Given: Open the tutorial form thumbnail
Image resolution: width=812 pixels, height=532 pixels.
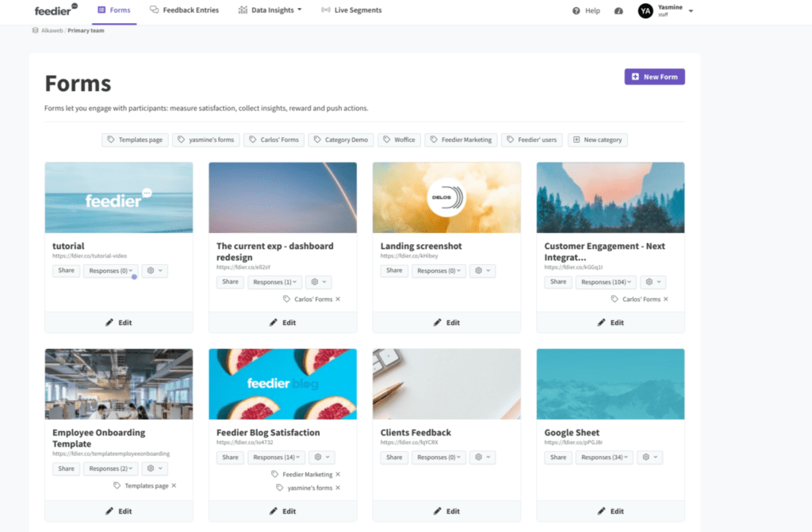Looking at the screenshot, I should (x=119, y=197).
